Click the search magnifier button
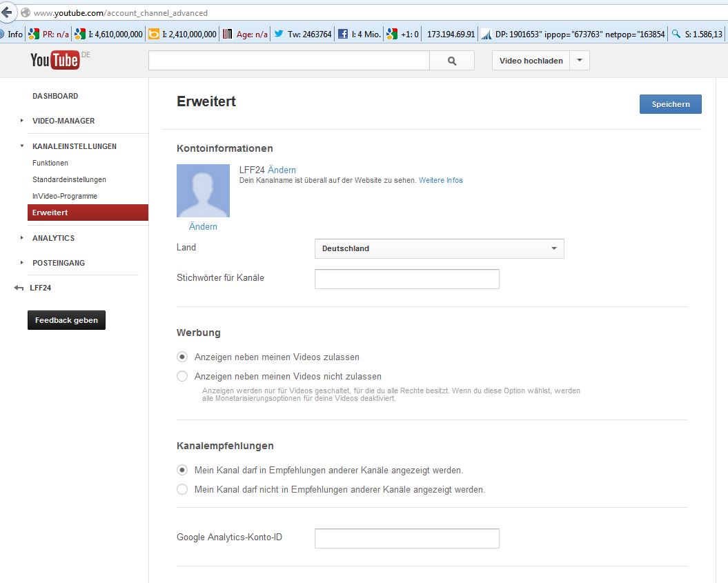Screen dimensions: 728x583 pos(452,61)
